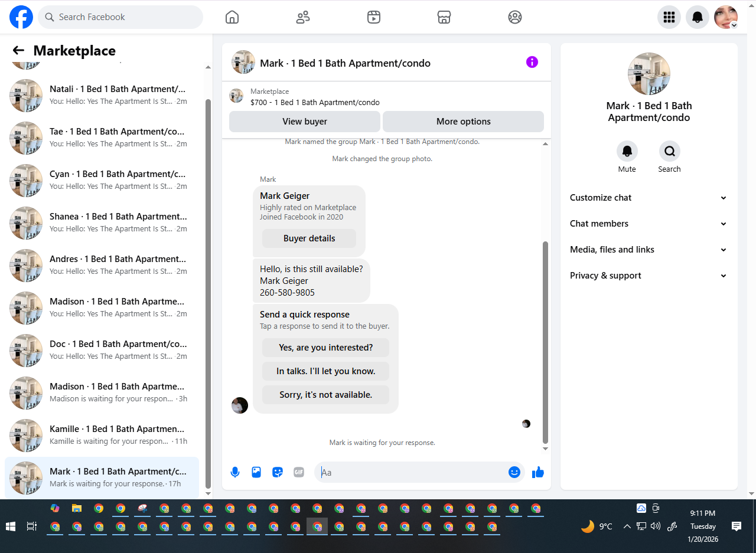Screen dimensions: 756x553
Task: Focus the Search Facebook field
Action: 120,17
